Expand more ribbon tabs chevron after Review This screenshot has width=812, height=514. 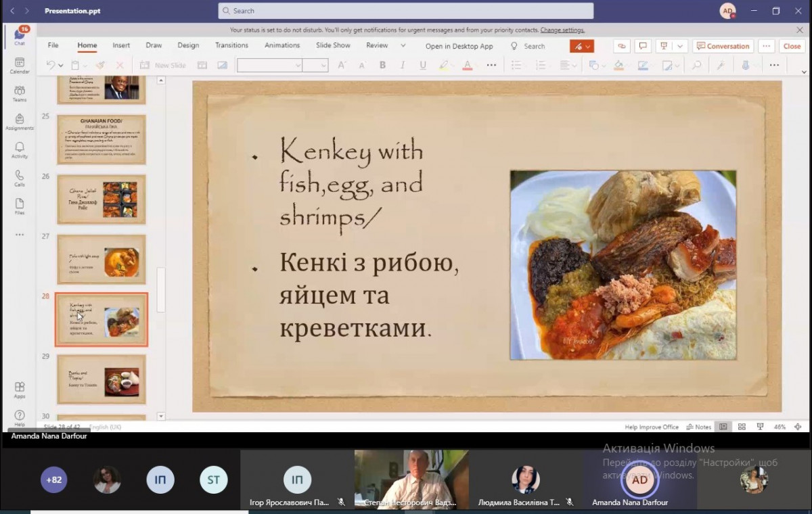[x=403, y=46]
